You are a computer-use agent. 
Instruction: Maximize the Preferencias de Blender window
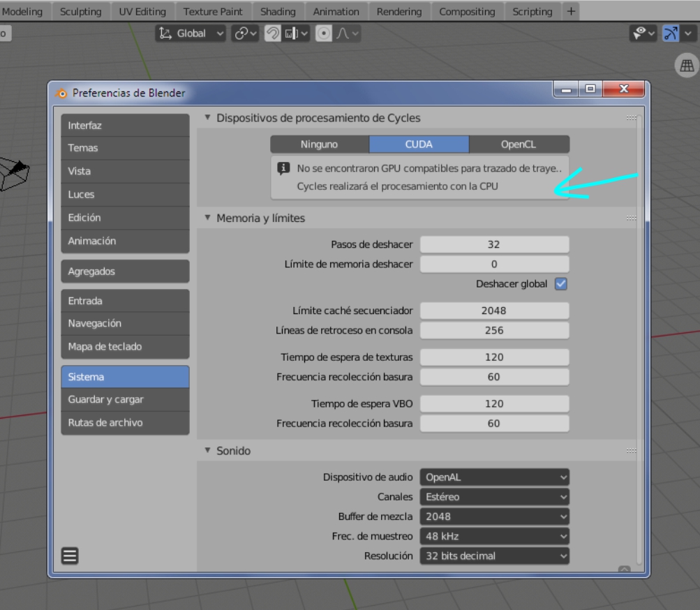[590, 89]
